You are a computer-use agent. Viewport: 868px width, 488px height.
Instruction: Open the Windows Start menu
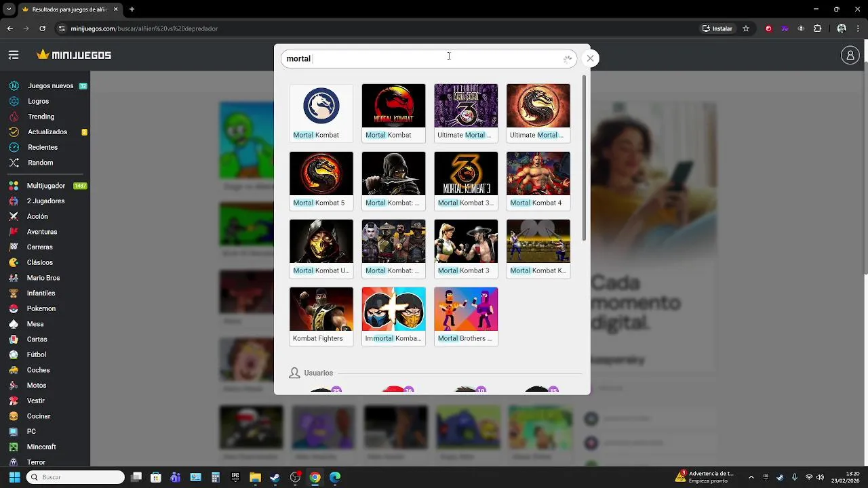14,477
